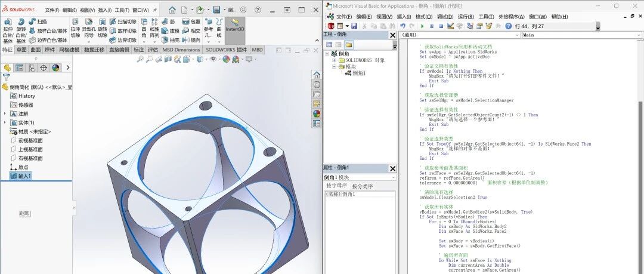644x274 pixels.
Task: Select the 镜向 mirror tool
Action: pos(191,41)
